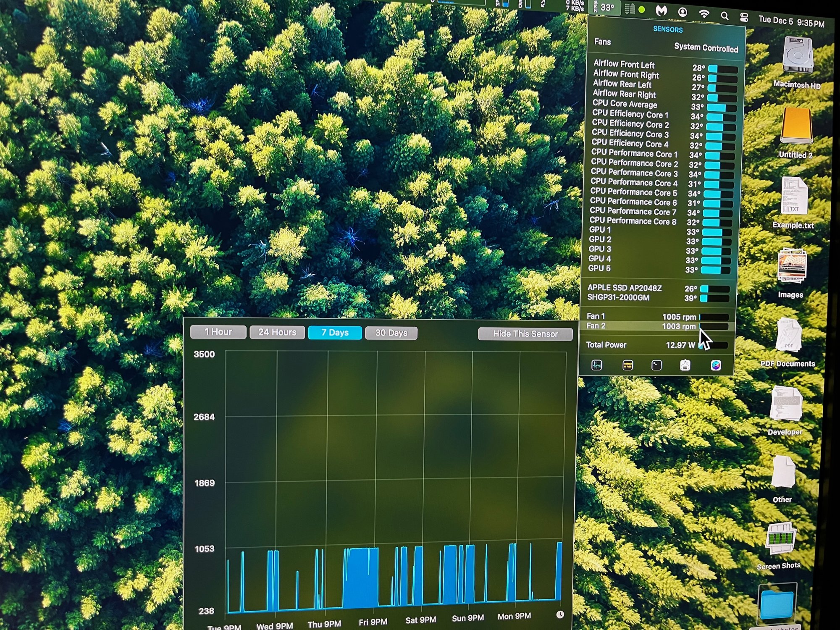Select the Fan 1 rpm row

tap(655, 316)
